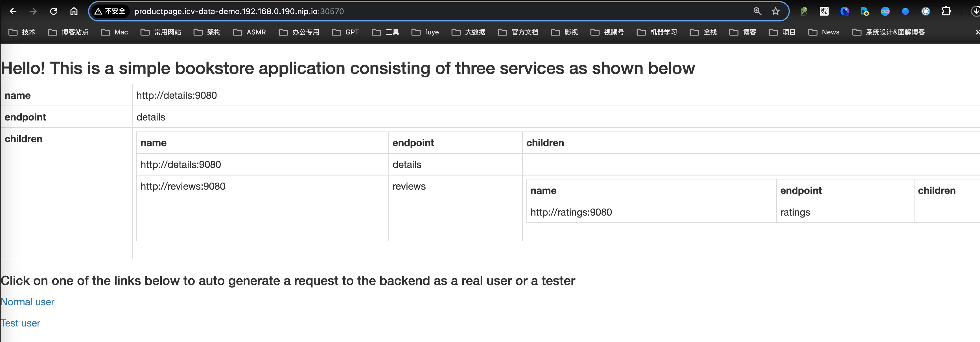Reload the current page
This screenshot has width=980, height=342.
click(x=54, y=11)
